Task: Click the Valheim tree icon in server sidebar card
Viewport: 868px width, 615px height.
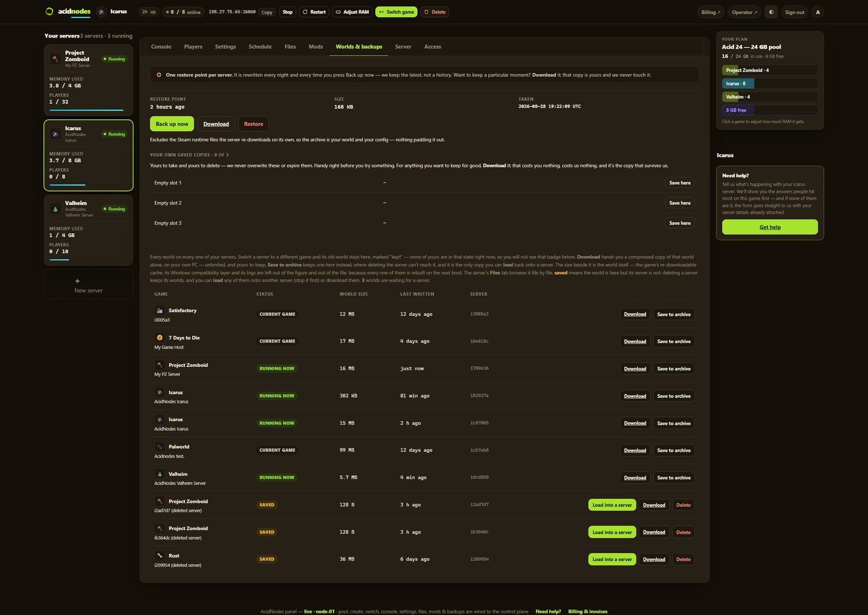Action: (x=55, y=209)
